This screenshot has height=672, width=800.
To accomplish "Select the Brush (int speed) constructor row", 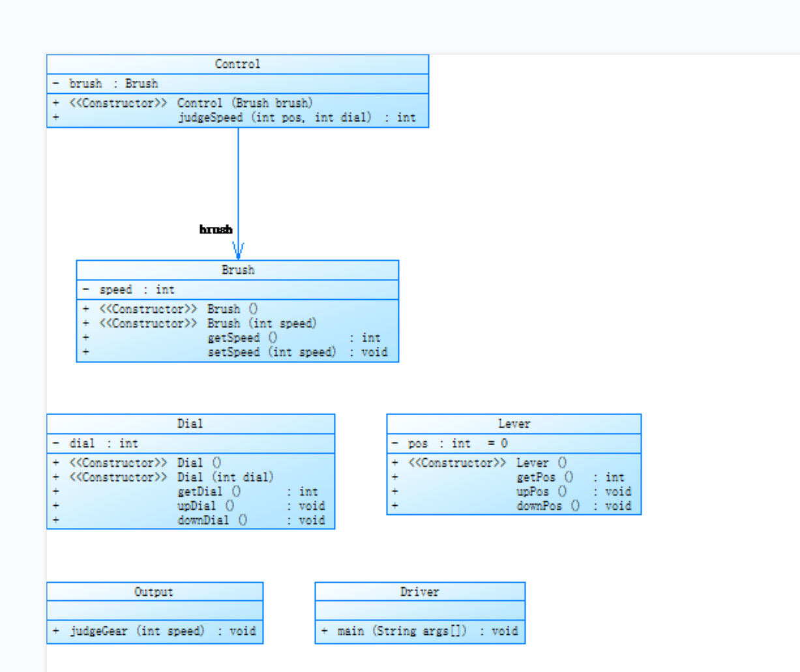I will pos(200,323).
